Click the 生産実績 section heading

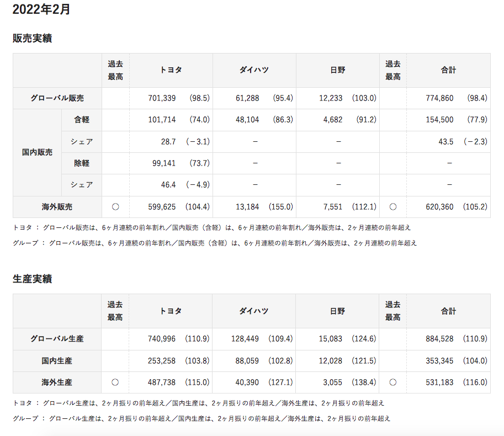tap(32, 279)
